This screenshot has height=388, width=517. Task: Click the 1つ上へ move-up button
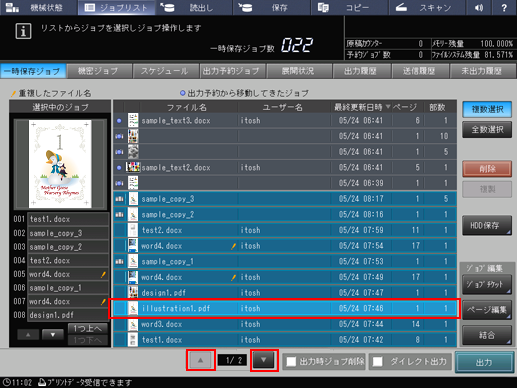pyautogui.click(x=88, y=329)
